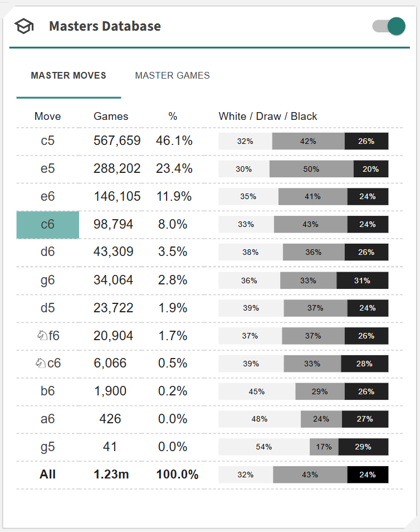
Task: Pick the g5 move row
Action: coord(48,447)
